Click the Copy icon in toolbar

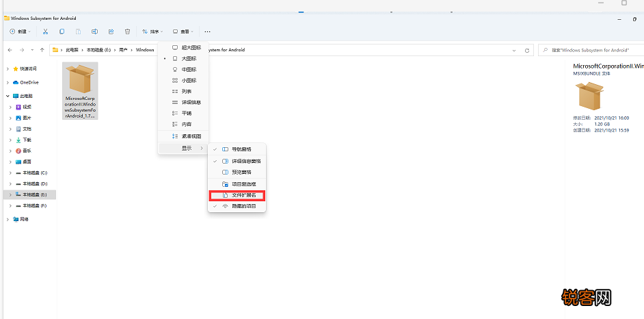[x=62, y=31]
